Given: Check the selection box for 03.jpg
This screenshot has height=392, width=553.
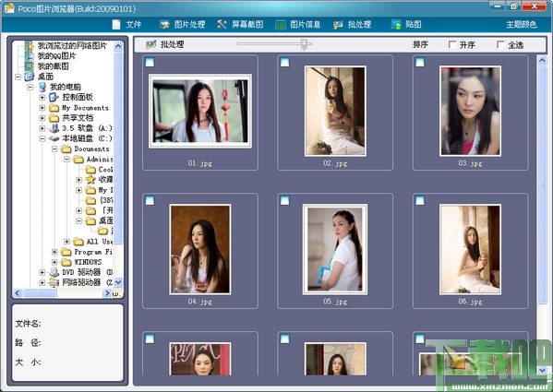Looking at the screenshot, I should click(x=420, y=63).
